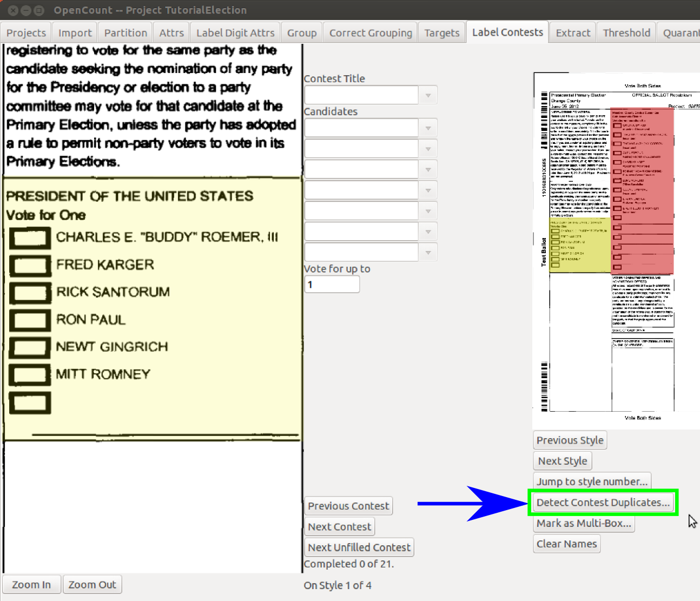Image resolution: width=700 pixels, height=601 pixels.
Task: Click Next Style button
Action: pos(563,461)
